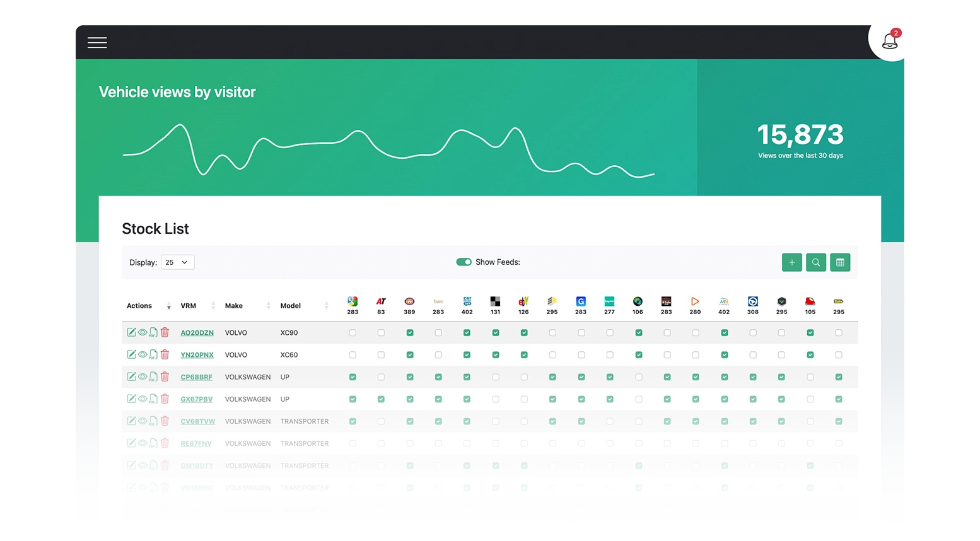Uncheck AT feed checkbox for GX67PBV
The width and height of the screenshot is (980, 541).
tap(381, 399)
